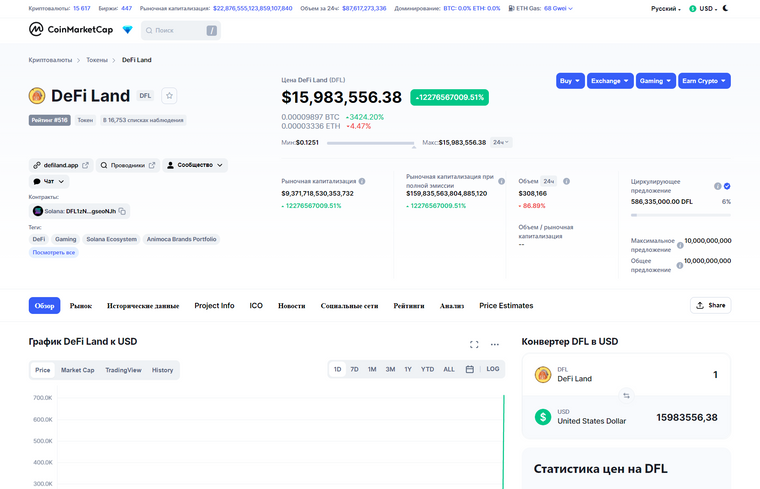
Task: Change the 24ч price range dropdown
Action: (501, 142)
